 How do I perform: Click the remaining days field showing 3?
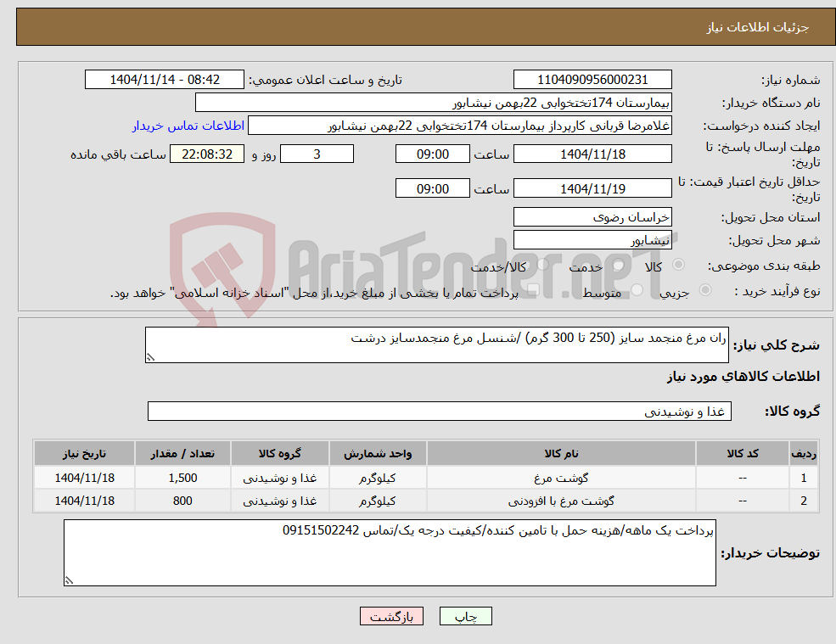click(x=317, y=154)
